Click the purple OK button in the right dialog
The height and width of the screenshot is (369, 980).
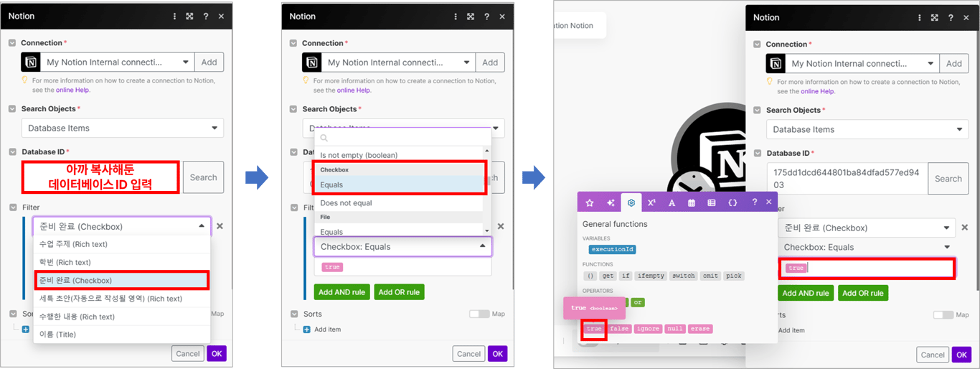pyautogui.click(x=961, y=355)
